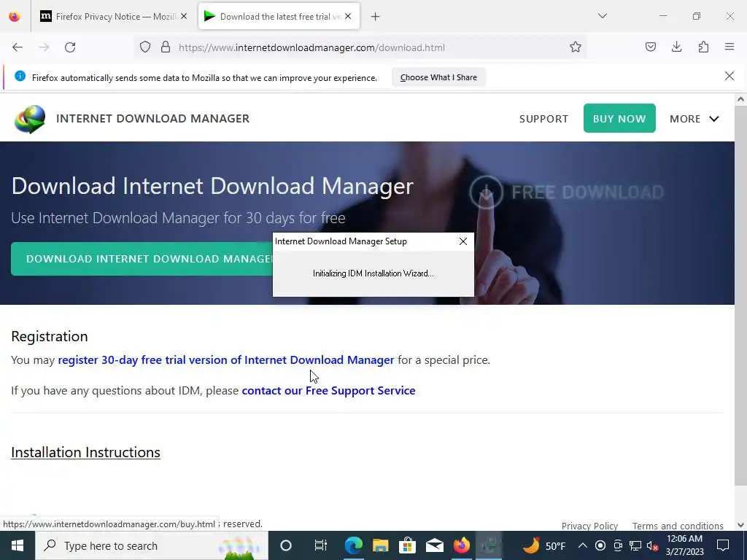
Task: Click the meet now tray icon
Action: (x=618, y=545)
